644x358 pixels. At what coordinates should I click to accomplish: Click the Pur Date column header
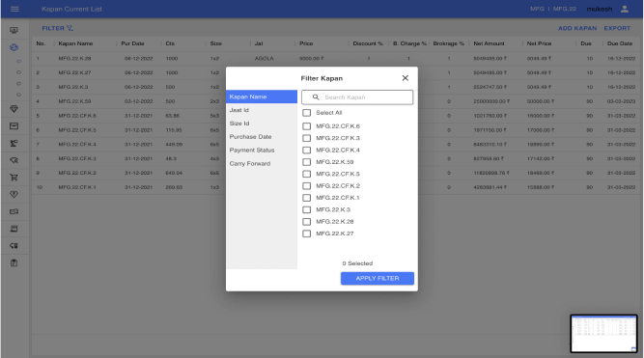(x=132, y=43)
